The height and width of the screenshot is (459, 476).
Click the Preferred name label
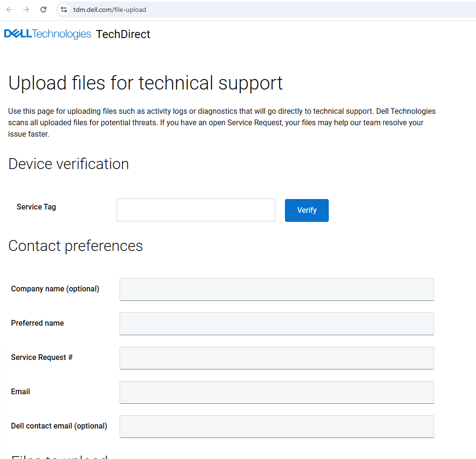[x=37, y=323]
